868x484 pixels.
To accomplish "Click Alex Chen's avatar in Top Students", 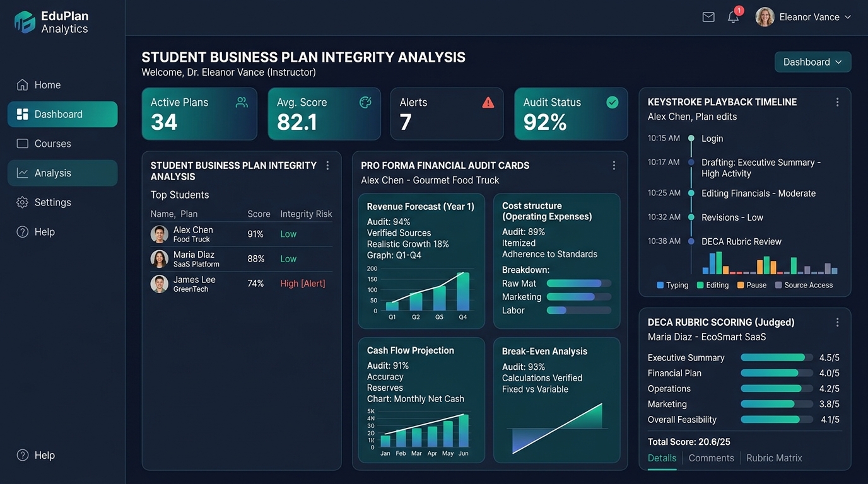I will (160, 234).
